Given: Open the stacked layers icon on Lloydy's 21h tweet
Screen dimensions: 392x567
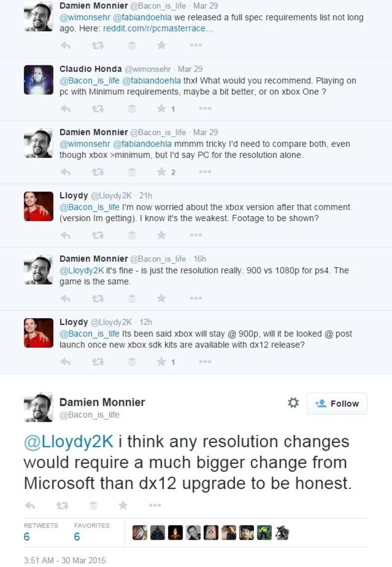Looking at the screenshot, I should coord(132,235).
